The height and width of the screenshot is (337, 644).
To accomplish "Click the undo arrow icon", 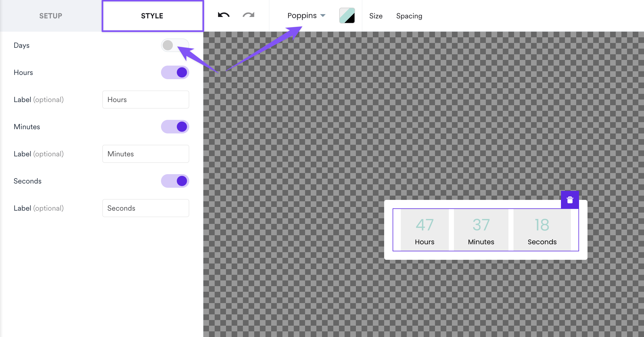I will coord(224,15).
